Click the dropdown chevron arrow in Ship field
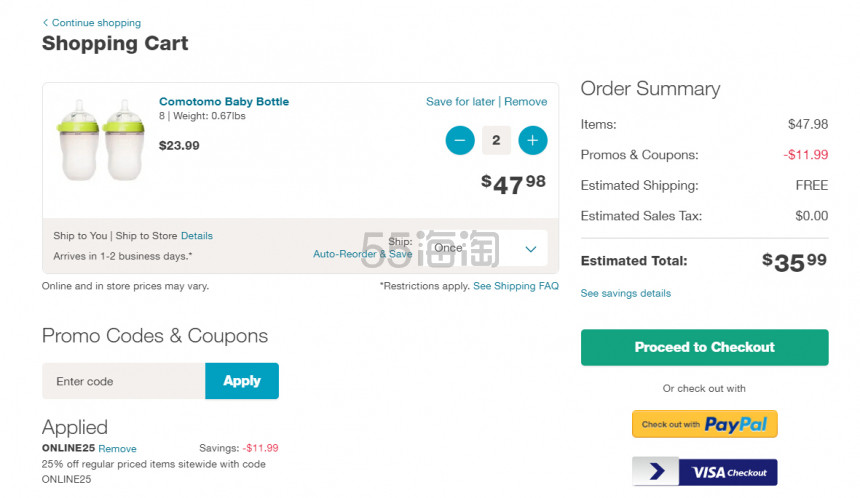 coord(530,249)
